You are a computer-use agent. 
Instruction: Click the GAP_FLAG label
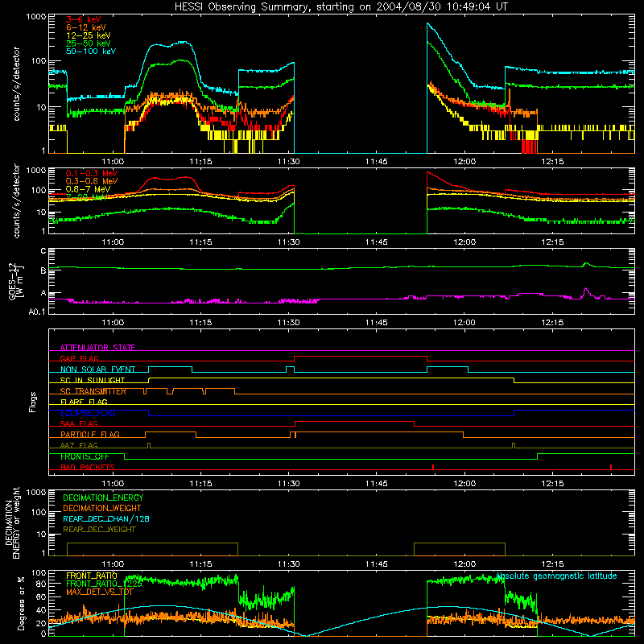coord(79,358)
